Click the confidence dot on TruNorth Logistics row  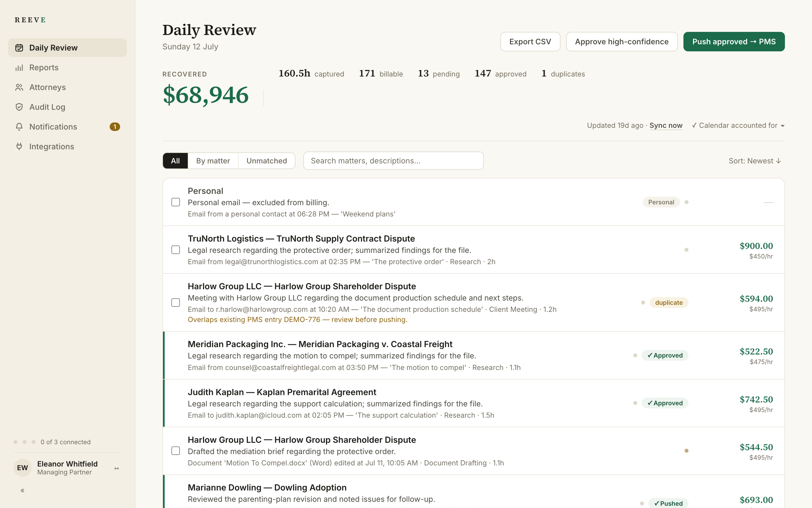[x=687, y=250]
